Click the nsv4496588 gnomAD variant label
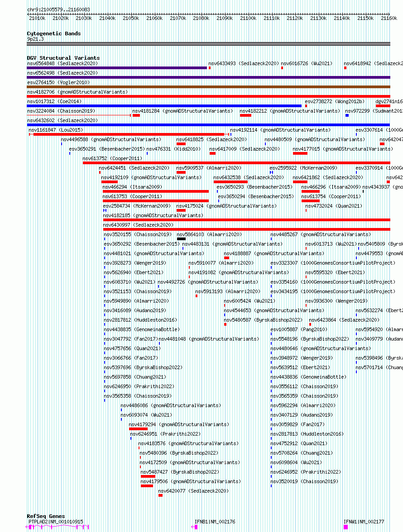Viewport: 403px width, 532px height. pos(111,139)
